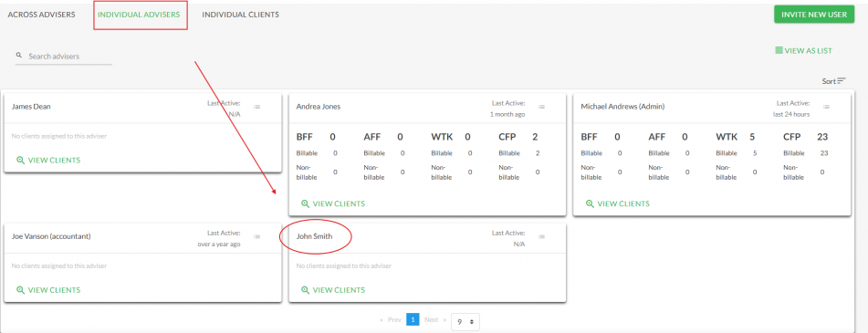Image resolution: width=868 pixels, height=333 pixels.
Task: View clients for John Smith
Action: coord(333,290)
